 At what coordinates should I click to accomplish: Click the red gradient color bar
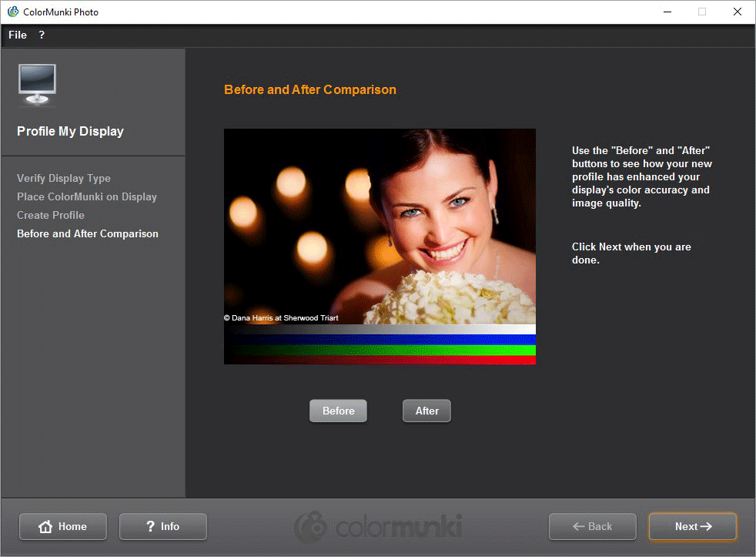(380, 359)
